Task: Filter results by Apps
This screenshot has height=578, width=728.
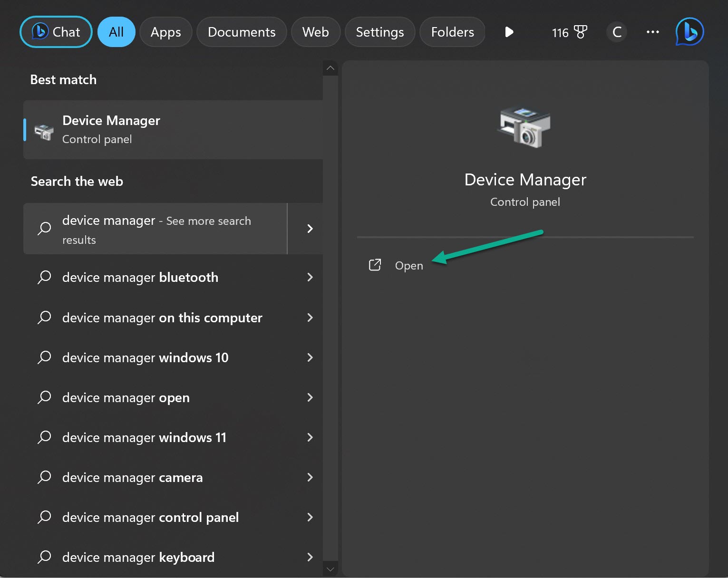Action: (x=165, y=32)
